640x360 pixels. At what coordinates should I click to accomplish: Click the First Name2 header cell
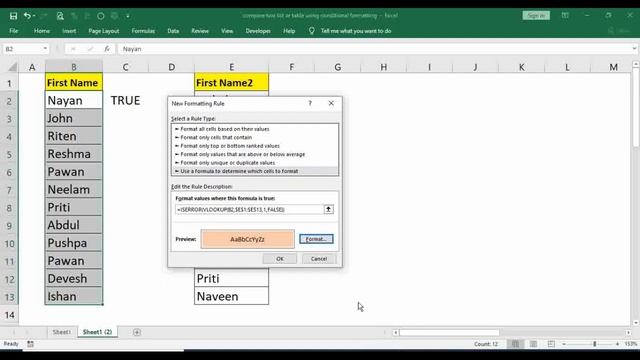click(x=231, y=83)
